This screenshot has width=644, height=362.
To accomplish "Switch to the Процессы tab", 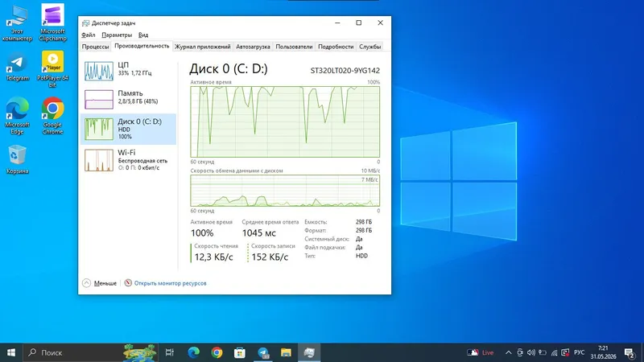I will 95,47.
